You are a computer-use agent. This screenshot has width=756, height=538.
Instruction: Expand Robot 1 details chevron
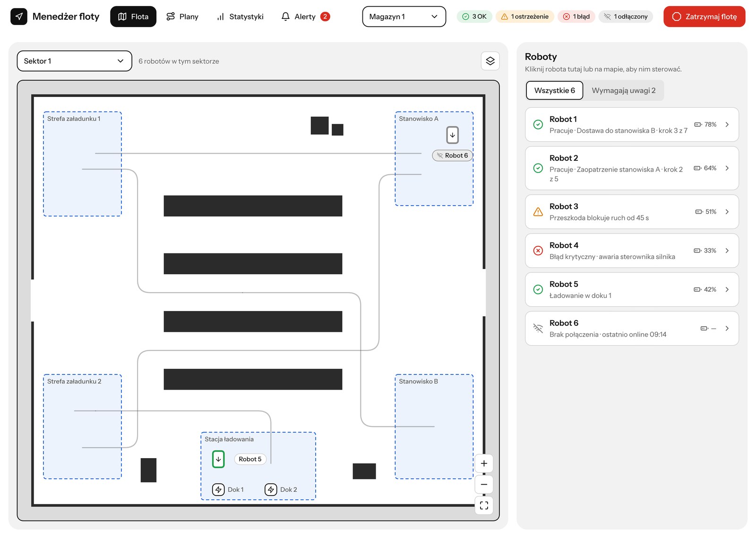[x=727, y=124]
